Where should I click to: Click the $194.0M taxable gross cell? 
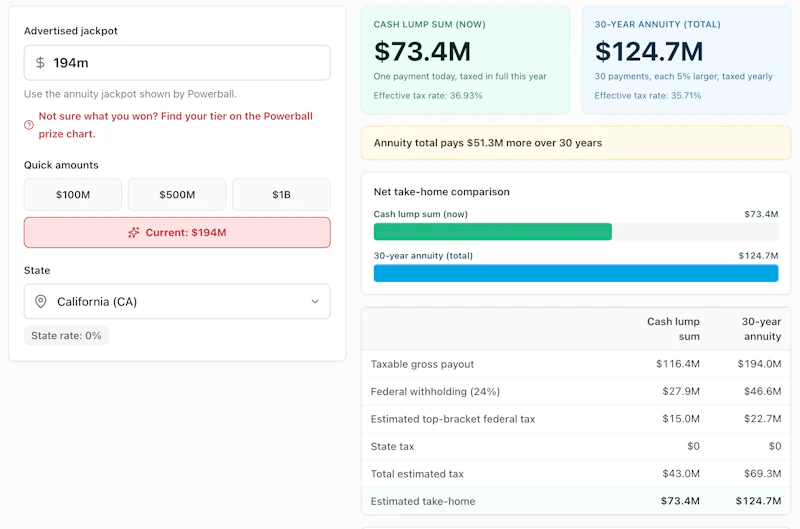coord(759,364)
